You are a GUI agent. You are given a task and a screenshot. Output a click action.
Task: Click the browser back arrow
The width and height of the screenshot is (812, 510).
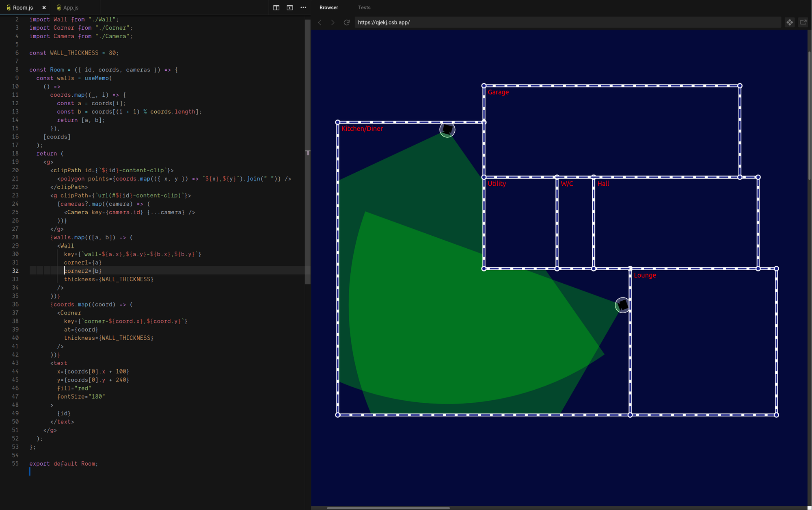coord(320,22)
